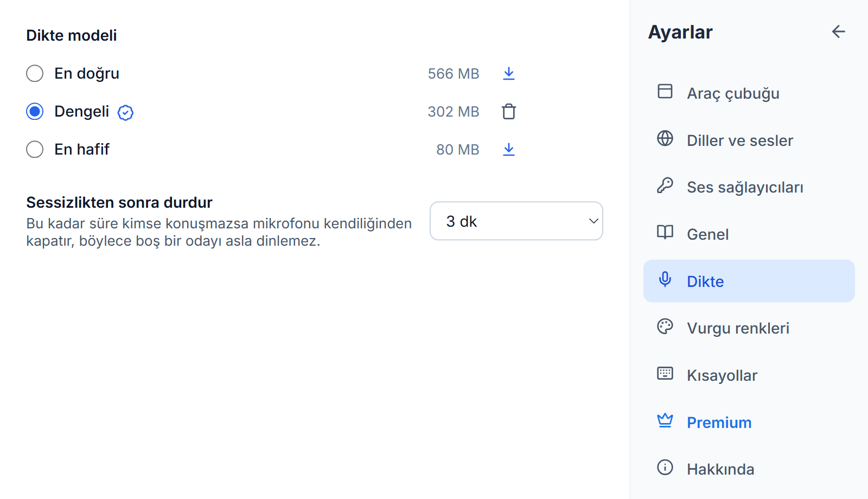This screenshot has height=499, width=868.
Task: Open the Premium page
Action: pyautogui.click(x=749, y=422)
